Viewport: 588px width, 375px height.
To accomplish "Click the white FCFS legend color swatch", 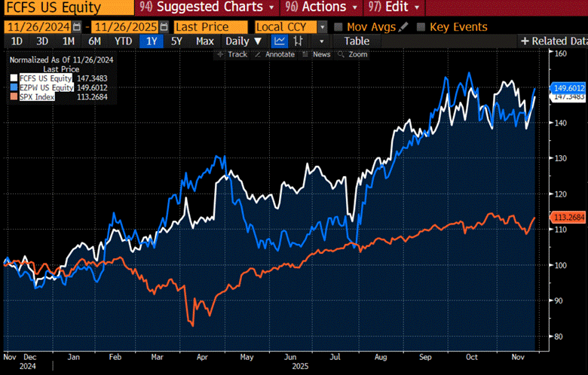I will click(x=14, y=78).
